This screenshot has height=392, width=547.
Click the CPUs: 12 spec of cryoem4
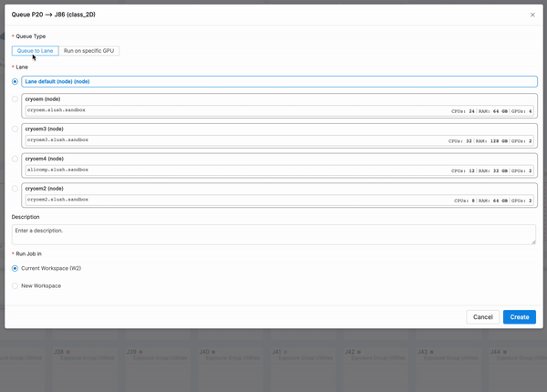coord(463,170)
